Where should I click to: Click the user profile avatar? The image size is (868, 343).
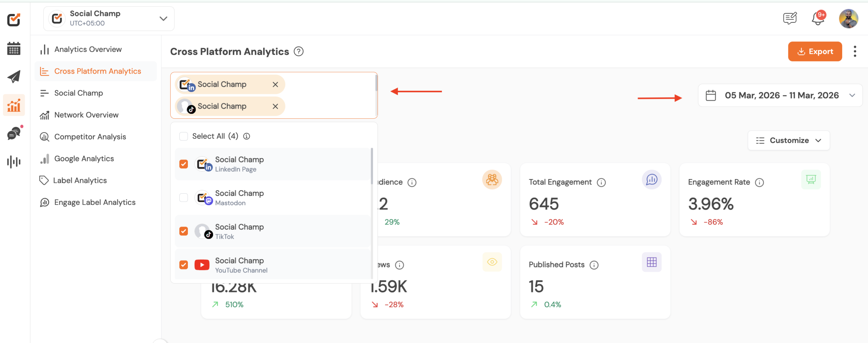tap(848, 19)
